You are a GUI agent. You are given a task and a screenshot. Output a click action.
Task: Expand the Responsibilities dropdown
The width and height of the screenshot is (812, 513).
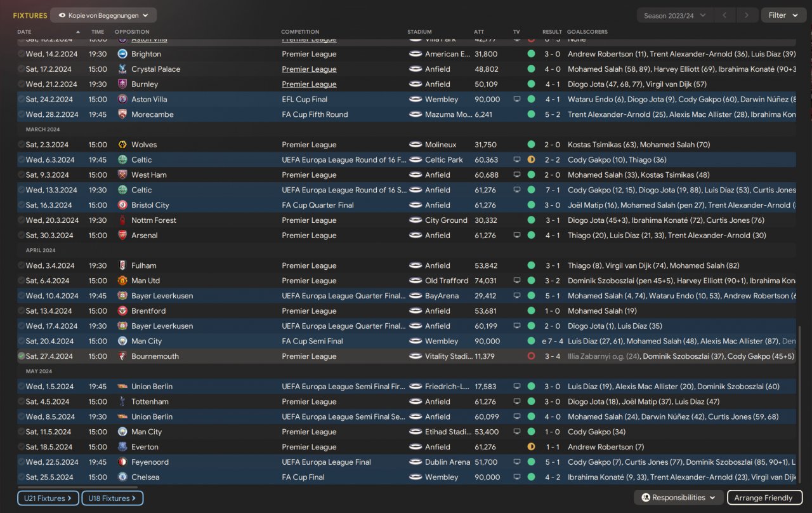678,498
